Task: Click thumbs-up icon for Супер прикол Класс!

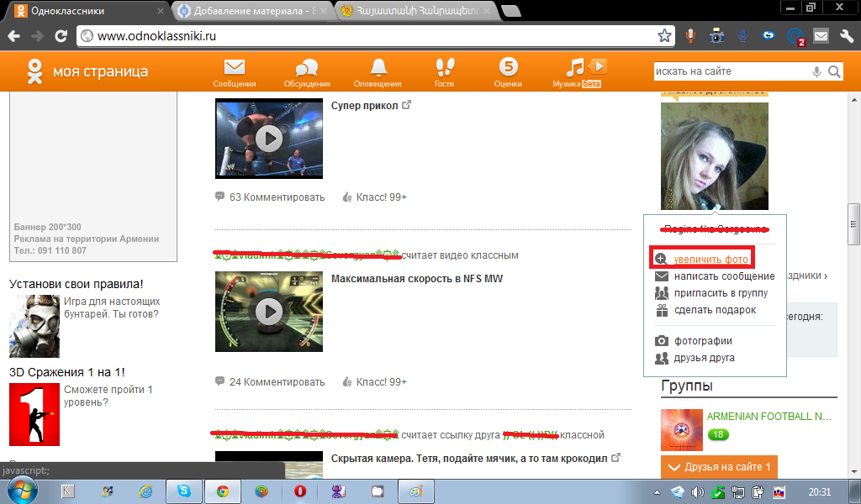Action: pyautogui.click(x=347, y=197)
